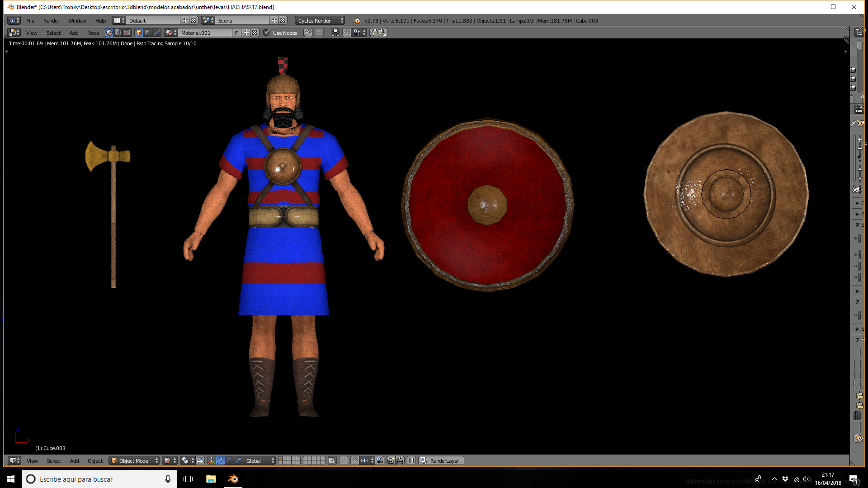Open the Cycles Render engine dropdown
This screenshot has width=868, height=488.
click(x=320, y=20)
